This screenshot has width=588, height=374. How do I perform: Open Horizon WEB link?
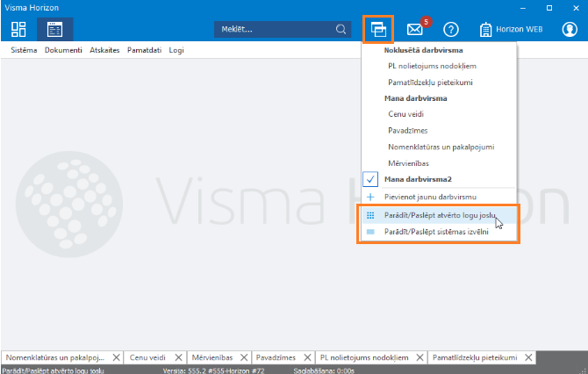tap(511, 29)
